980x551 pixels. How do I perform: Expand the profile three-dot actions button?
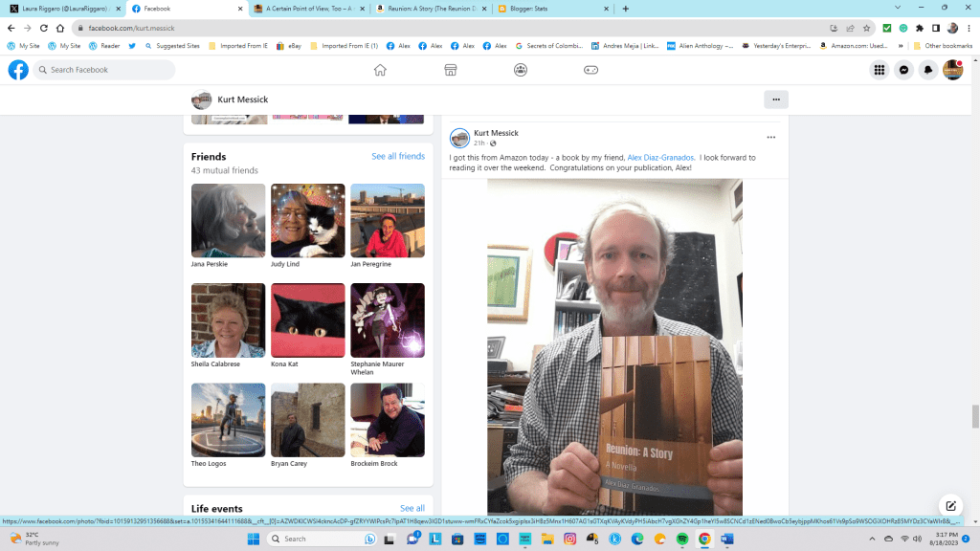coord(775,99)
